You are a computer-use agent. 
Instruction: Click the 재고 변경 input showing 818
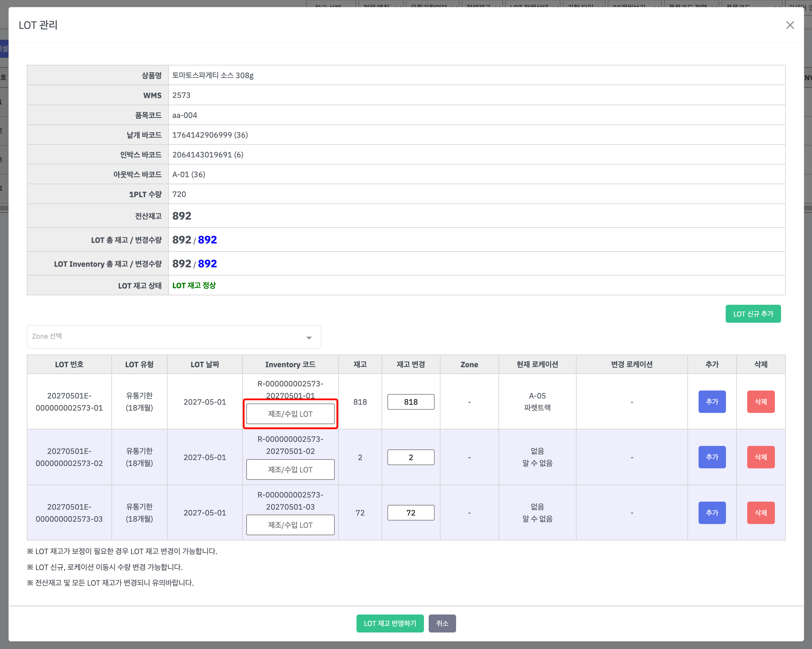click(410, 402)
